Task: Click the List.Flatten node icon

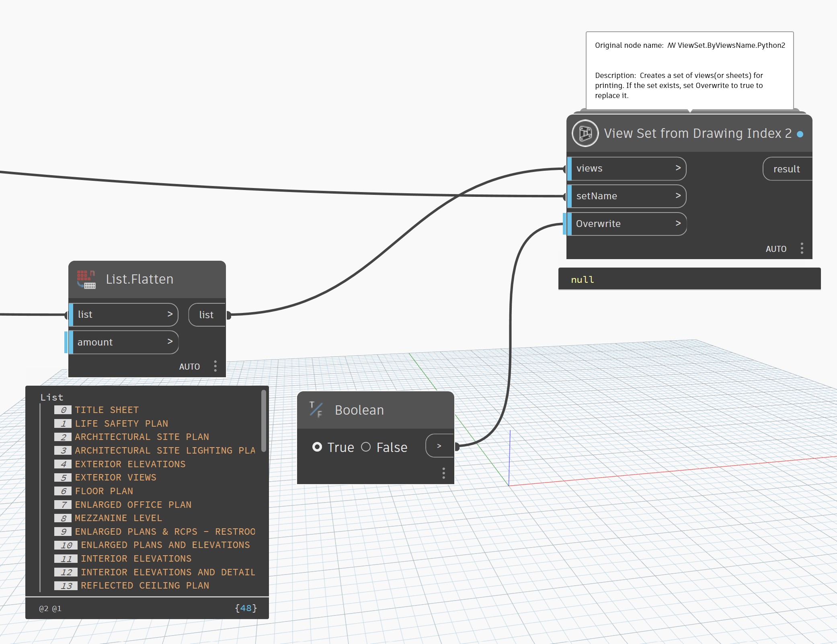Action: (x=86, y=279)
